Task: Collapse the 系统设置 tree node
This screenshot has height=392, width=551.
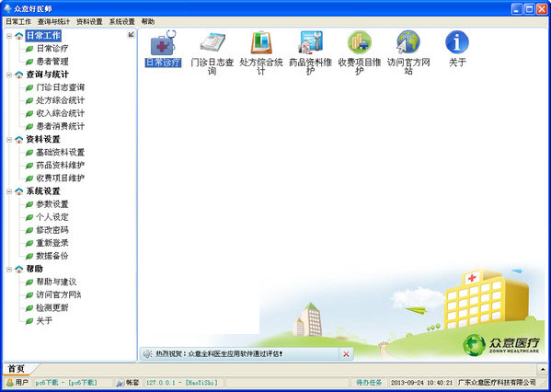Action: coord(9,191)
